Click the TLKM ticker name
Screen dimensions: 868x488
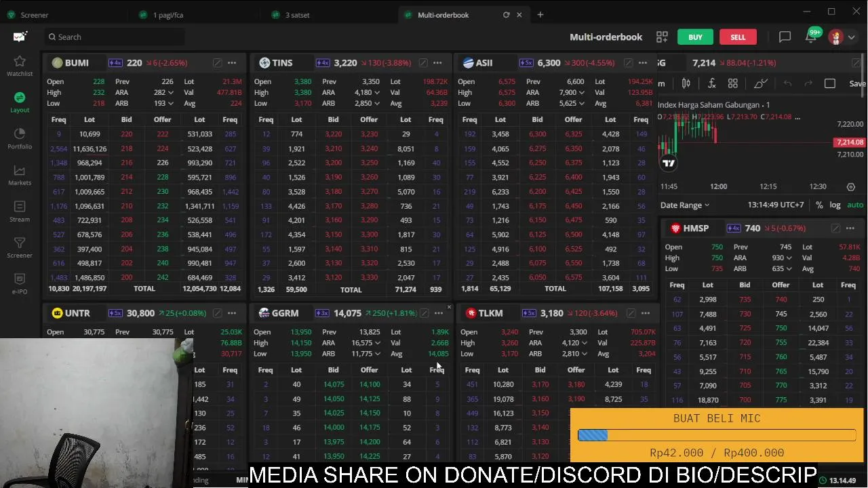(491, 313)
